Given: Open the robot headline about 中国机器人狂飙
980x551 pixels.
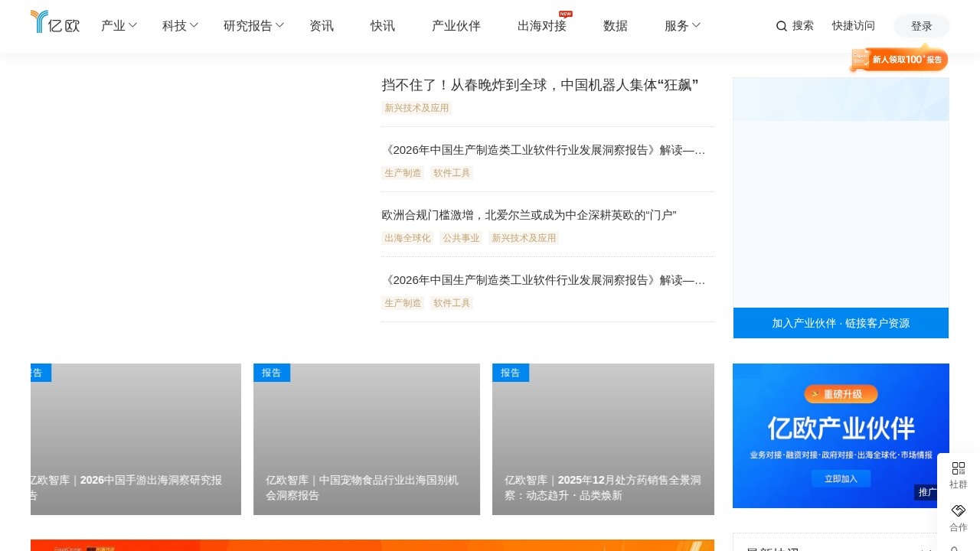Looking at the screenshot, I should coord(539,85).
